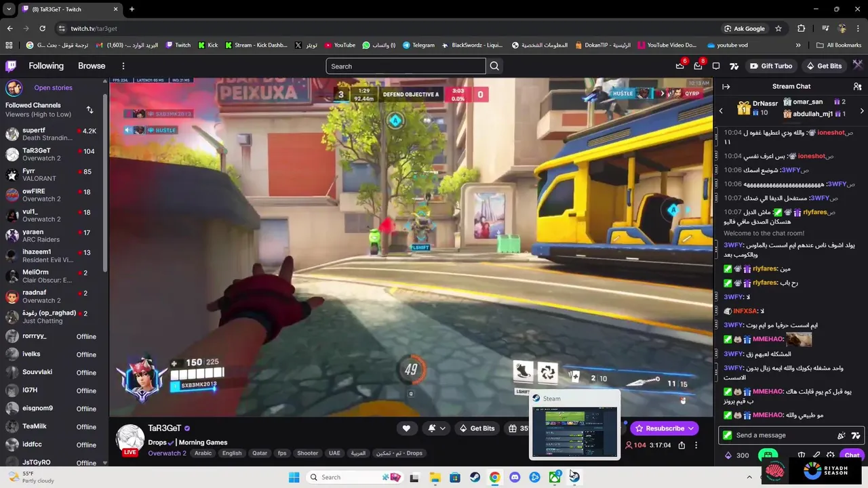Click Ask Google in address bar

(x=745, y=28)
